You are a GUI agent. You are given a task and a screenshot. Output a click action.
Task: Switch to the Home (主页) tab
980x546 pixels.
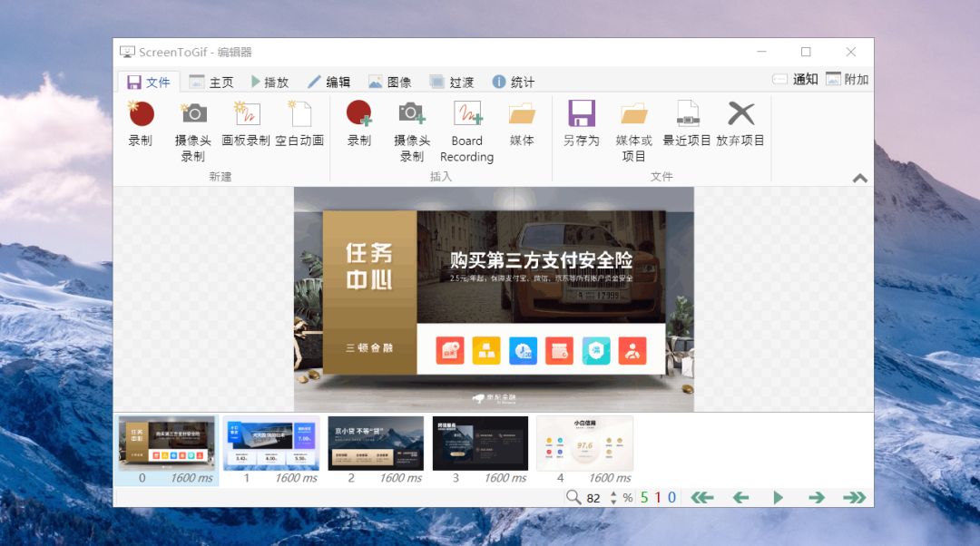pos(211,82)
